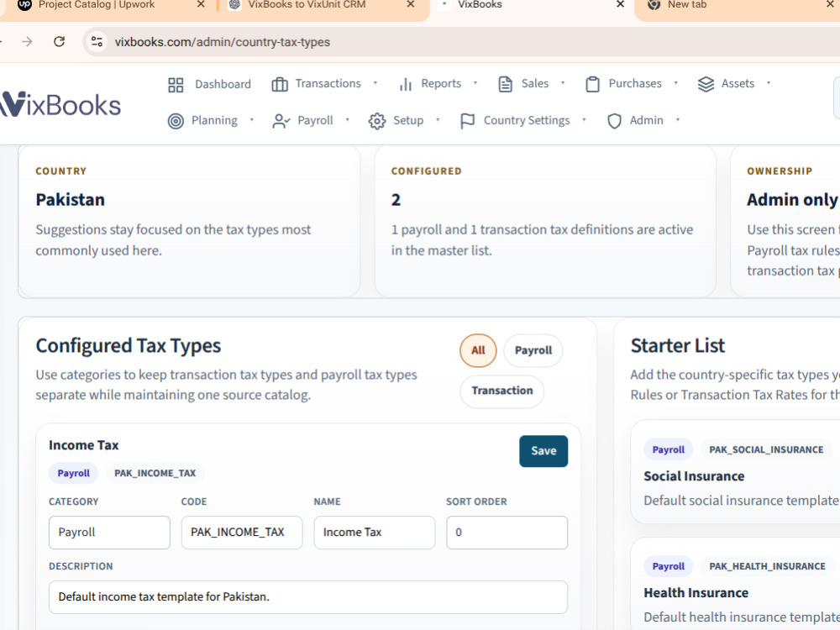Click the Assets layers icon

coord(706,84)
